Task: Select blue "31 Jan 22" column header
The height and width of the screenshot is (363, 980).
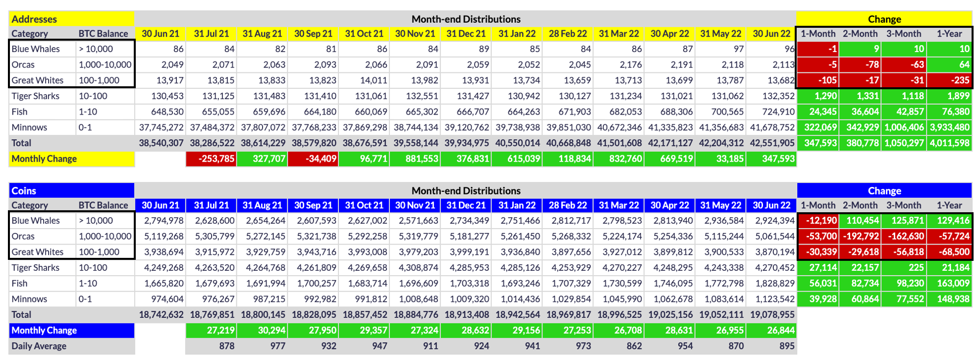Action: (x=517, y=205)
